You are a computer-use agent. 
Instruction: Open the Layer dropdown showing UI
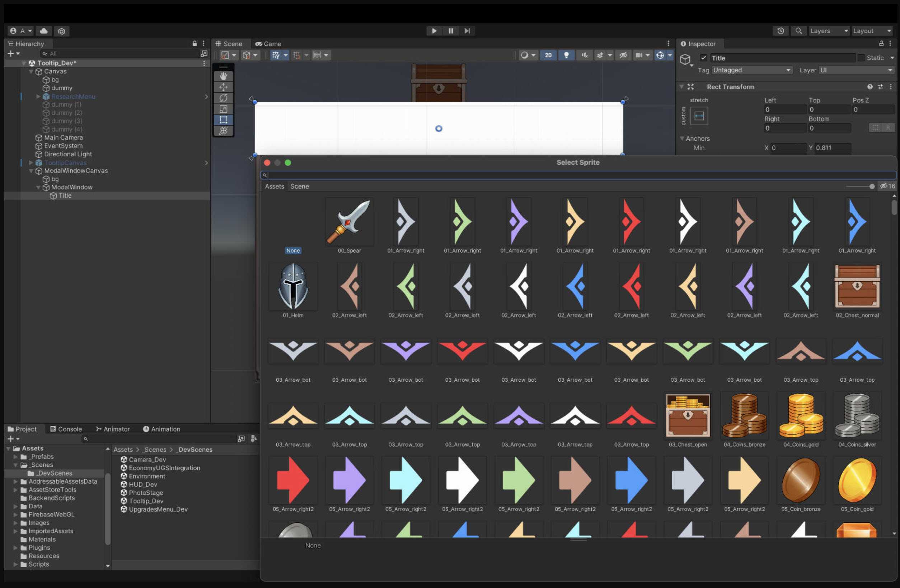[856, 70]
